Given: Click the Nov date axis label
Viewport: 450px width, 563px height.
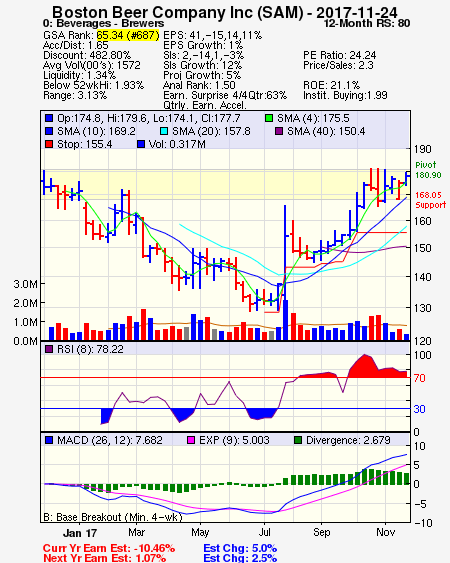Looking at the screenshot, I should click(x=385, y=532).
